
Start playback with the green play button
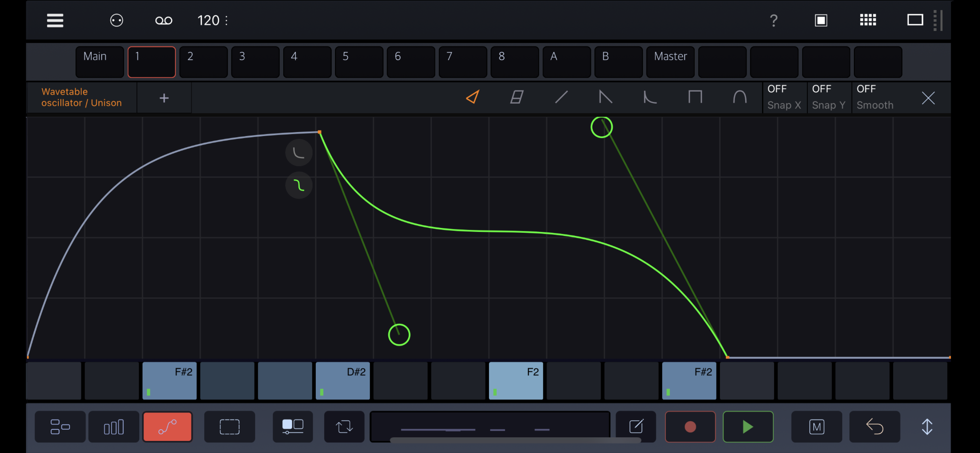click(x=747, y=427)
